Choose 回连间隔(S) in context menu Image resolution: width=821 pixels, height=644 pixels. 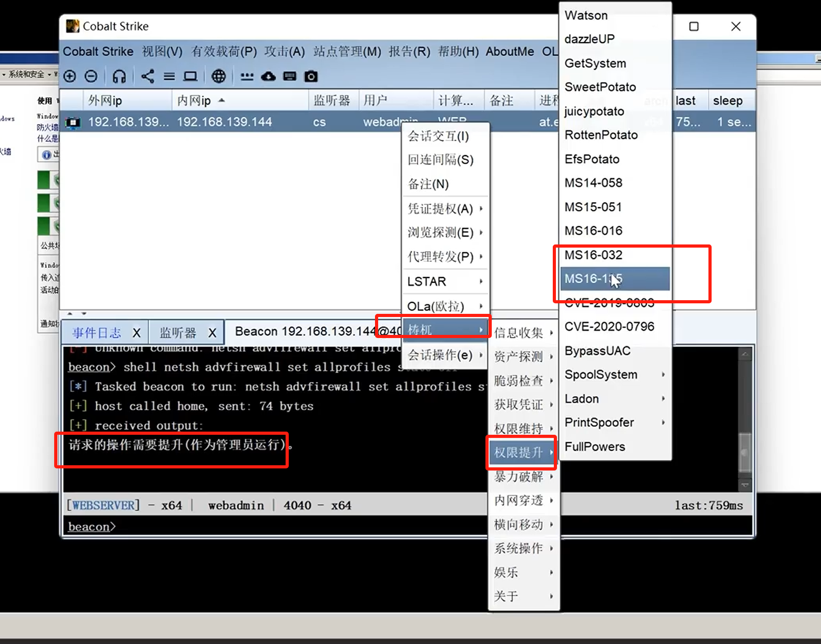tap(445, 160)
